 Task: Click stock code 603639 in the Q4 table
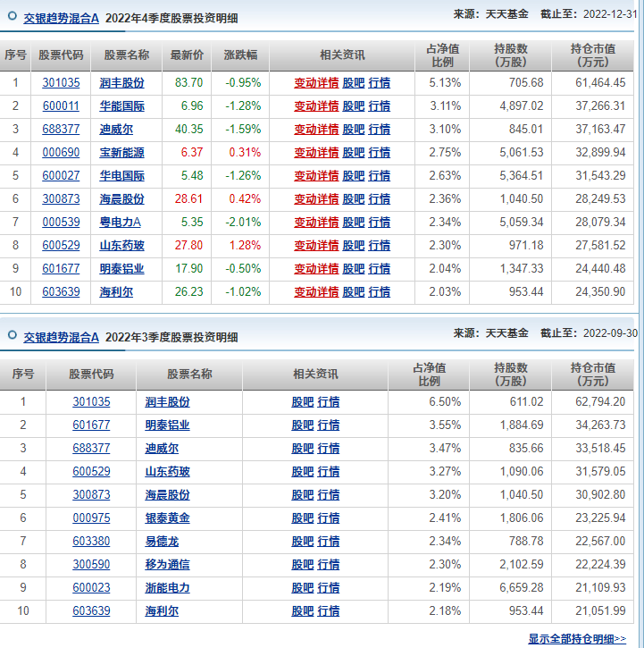pos(61,291)
